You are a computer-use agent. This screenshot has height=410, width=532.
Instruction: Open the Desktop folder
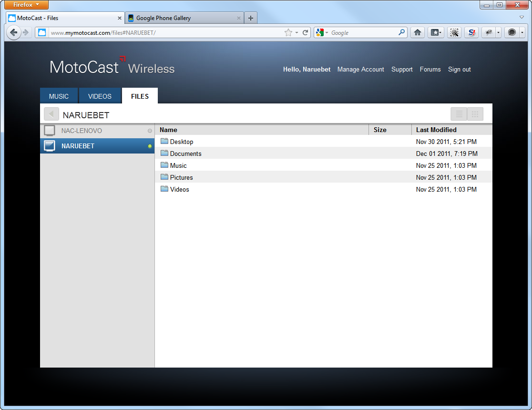coord(181,142)
